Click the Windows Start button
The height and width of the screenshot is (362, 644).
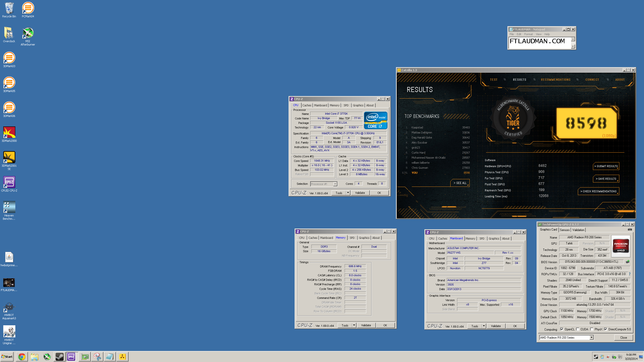(7, 357)
